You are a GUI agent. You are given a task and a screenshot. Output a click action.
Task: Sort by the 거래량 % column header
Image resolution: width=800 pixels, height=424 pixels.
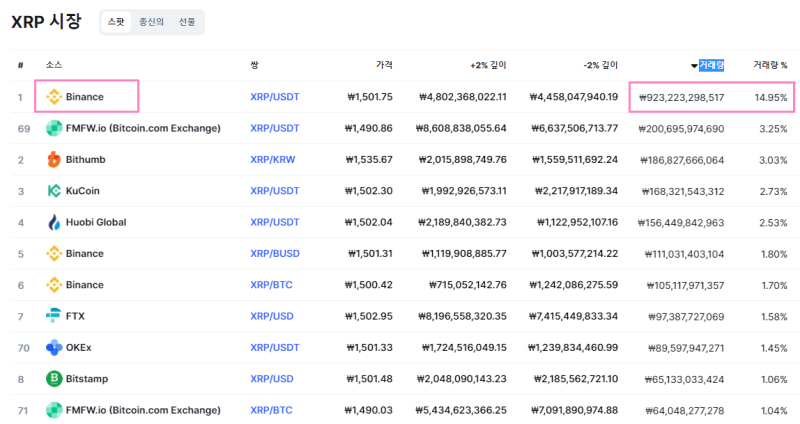[770, 65]
